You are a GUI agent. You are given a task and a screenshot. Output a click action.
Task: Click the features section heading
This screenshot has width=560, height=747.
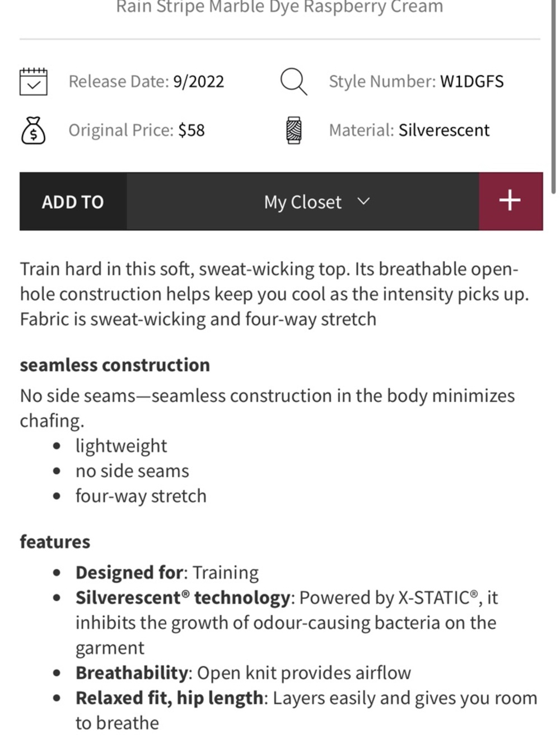pos(55,542)
